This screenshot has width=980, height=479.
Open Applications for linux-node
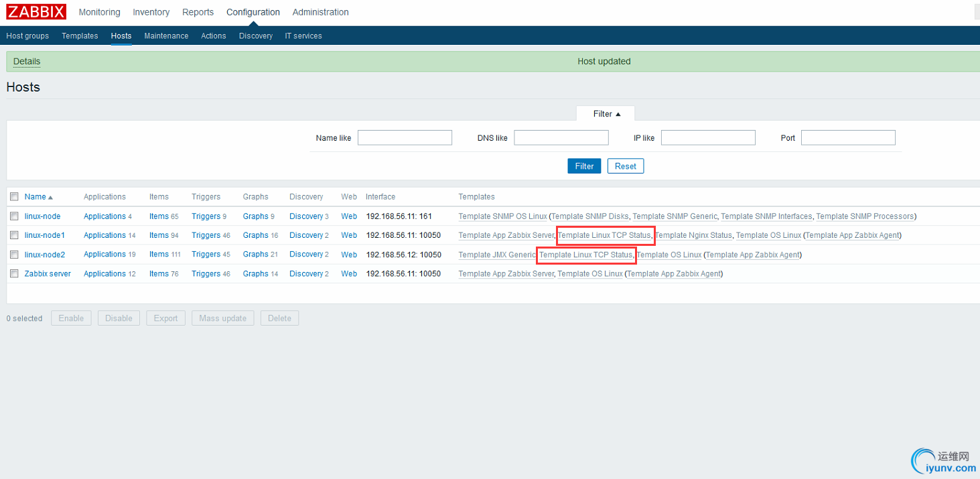coord(104,216)
